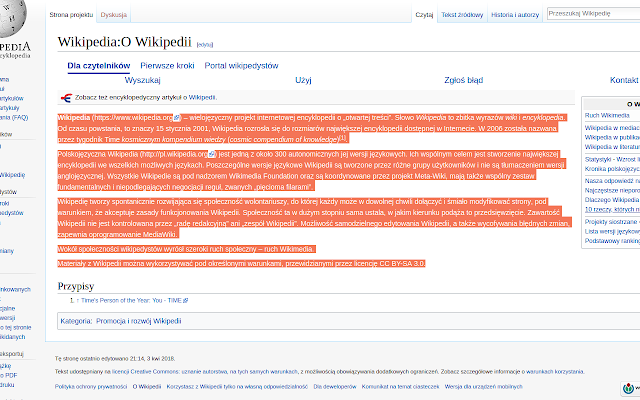The width and height of the screenshot is (640, 400).
Task: Open O Wikipedii footer link
Action: click(147, 387)
